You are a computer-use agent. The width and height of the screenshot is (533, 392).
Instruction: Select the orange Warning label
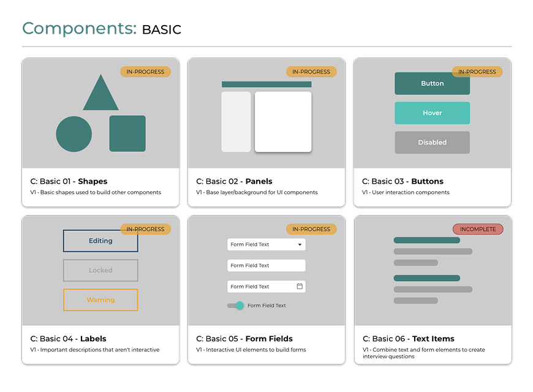click(100, 300)
